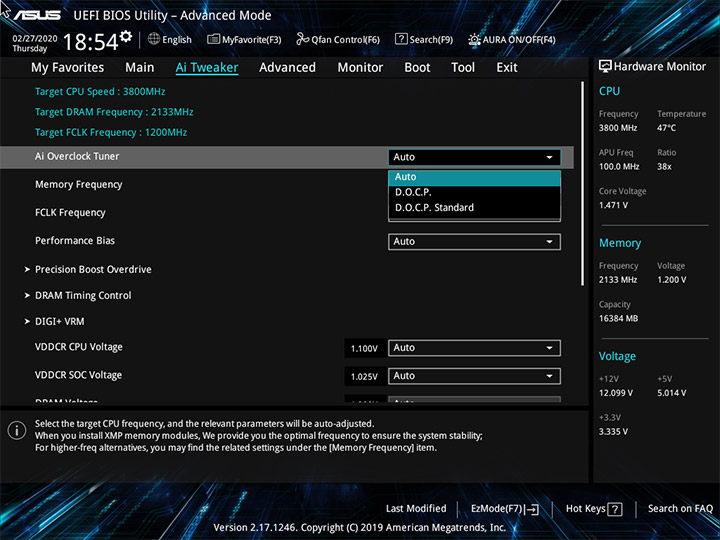Click the 16384 MB capacity value
This screenshot has width=720, height=540.
[619, 319]
